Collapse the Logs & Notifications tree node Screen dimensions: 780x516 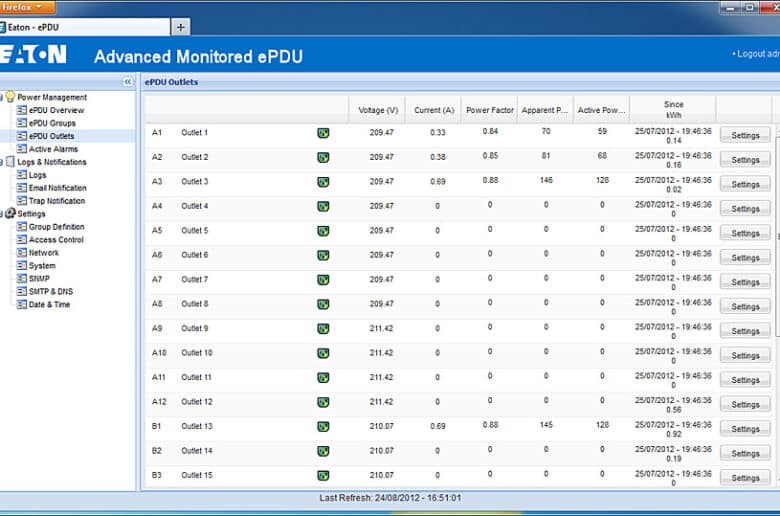(x=1, y=162)
